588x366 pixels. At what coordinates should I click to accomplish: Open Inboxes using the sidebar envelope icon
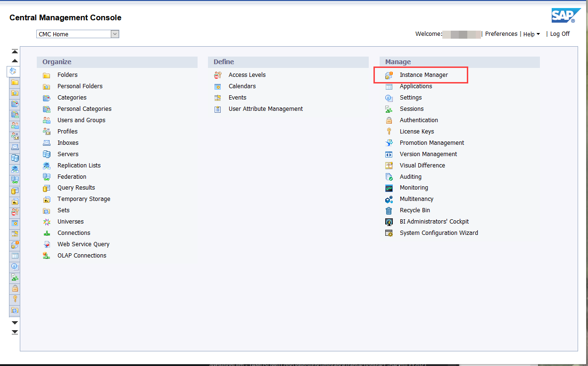coord(15,147)
